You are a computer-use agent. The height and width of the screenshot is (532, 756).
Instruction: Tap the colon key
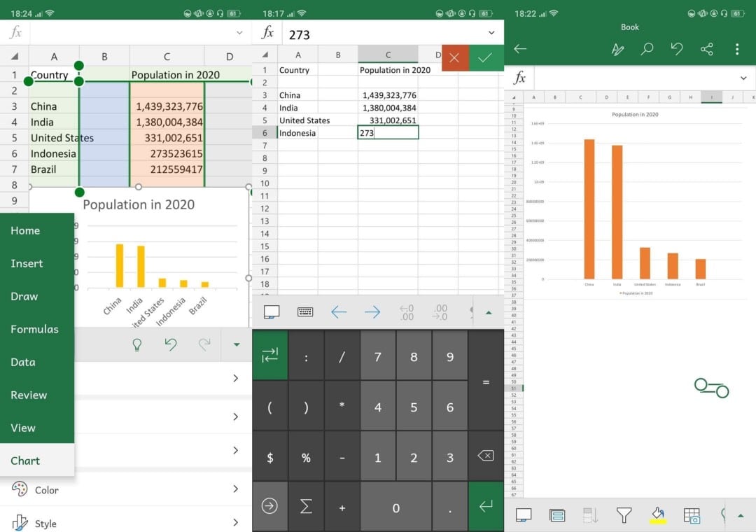coord(306,357)
